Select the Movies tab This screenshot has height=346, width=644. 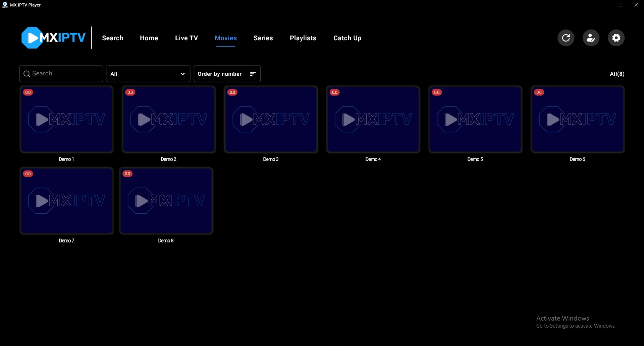226,38
